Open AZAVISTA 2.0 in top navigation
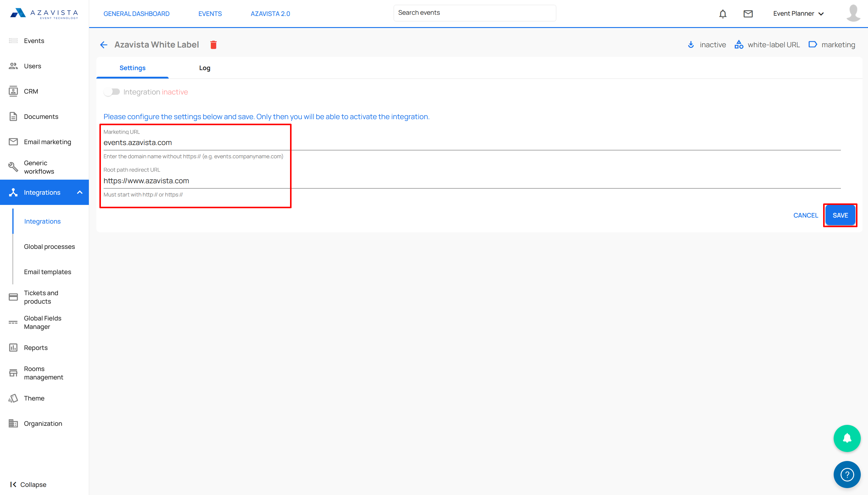This screenshot has width=868, height=495. (270, 14)
